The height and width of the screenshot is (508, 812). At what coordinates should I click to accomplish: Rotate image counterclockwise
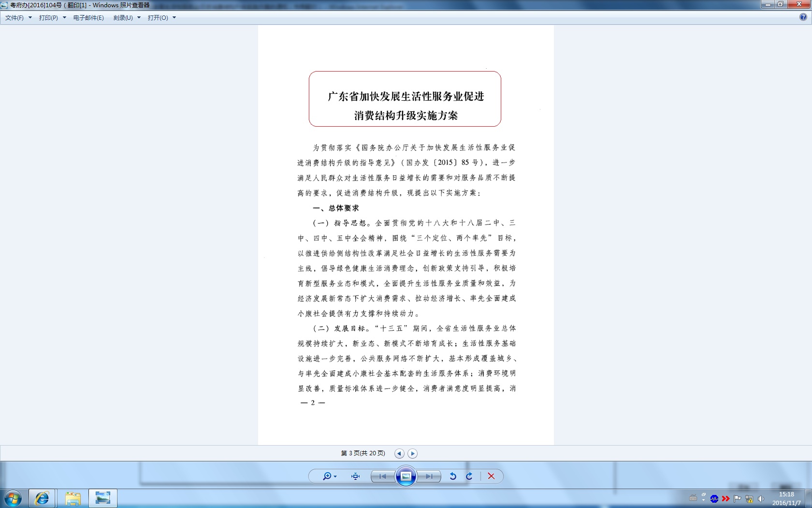[453, 477]
